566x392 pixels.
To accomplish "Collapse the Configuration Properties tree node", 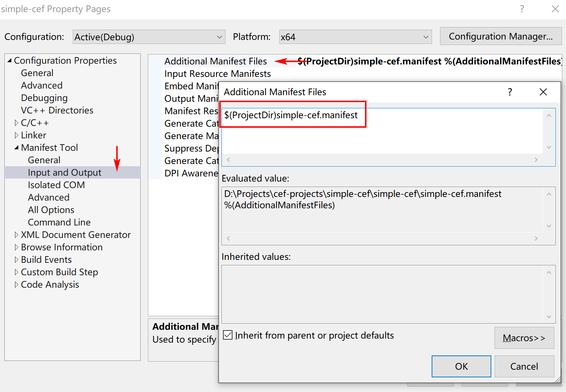I will [x=10, y=60].
